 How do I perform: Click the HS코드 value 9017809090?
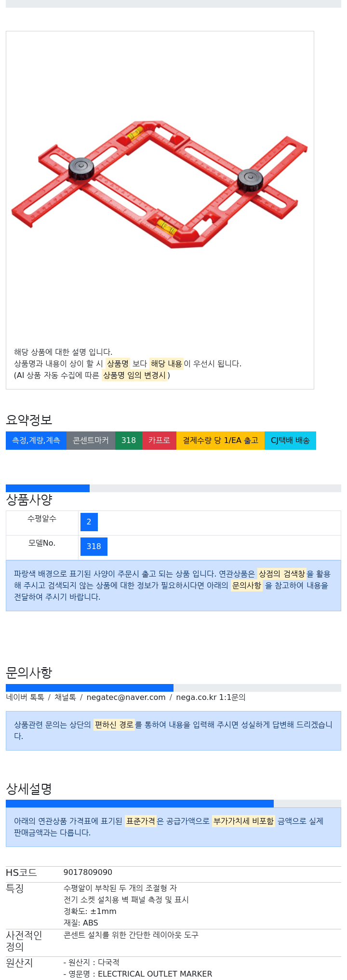88,873
